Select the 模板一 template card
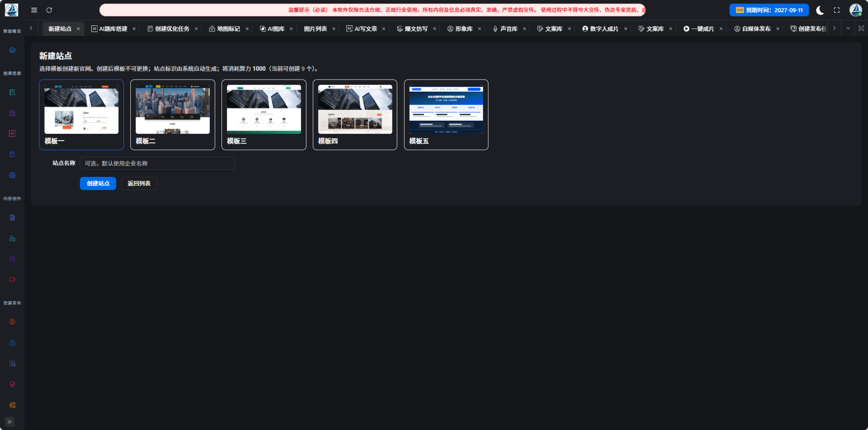This screenshot has height=430, width=868. pos(82,115)
